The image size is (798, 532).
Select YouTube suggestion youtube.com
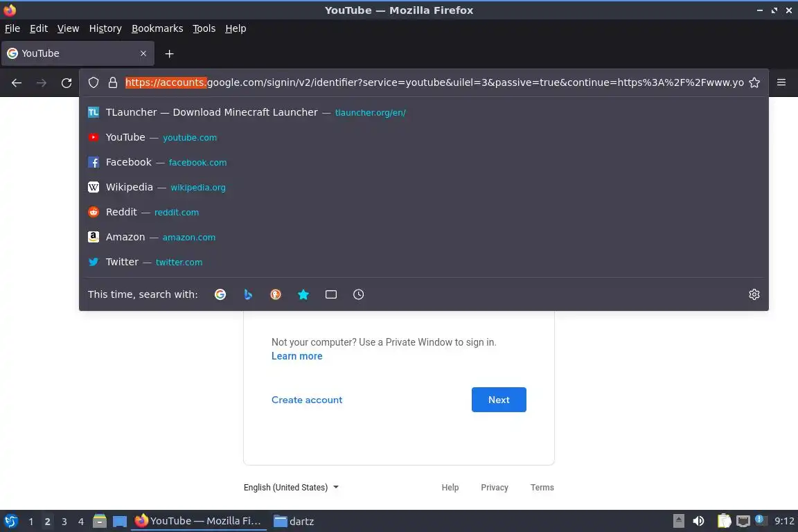tap(423, 137)
